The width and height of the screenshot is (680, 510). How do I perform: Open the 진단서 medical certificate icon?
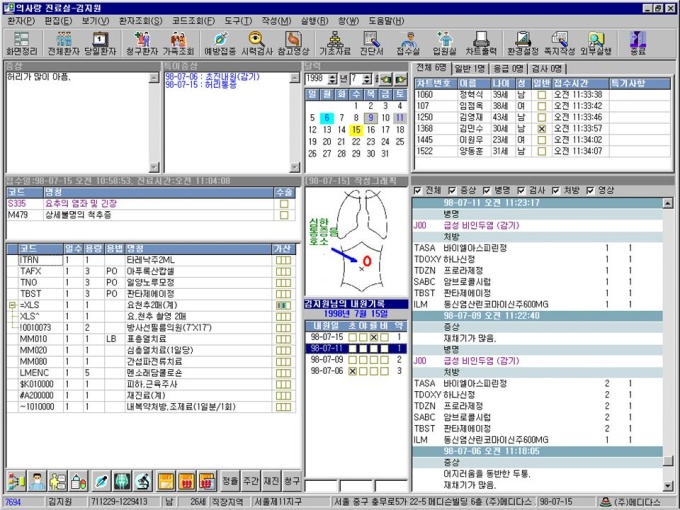coord(370,43)
